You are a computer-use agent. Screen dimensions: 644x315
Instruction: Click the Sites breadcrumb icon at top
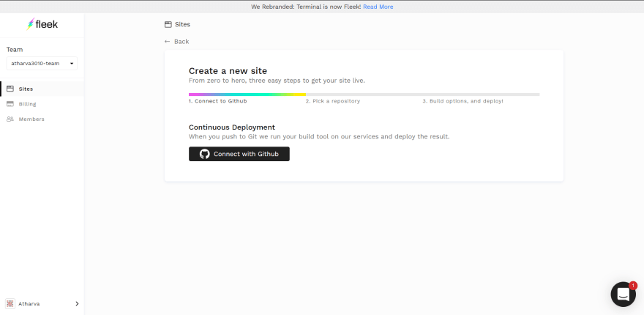pyautogui.click(x=168, y=24)
